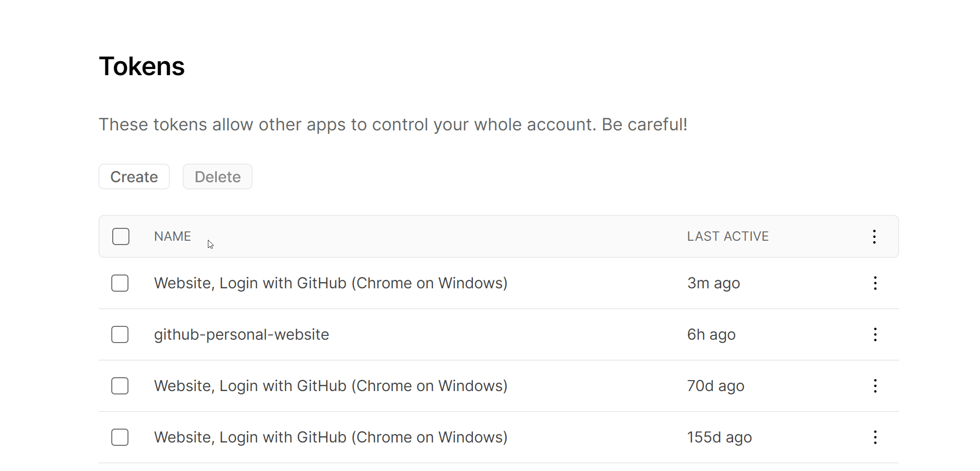
Task: Check the box for token active 3m ago
Action: click(120, 283)
